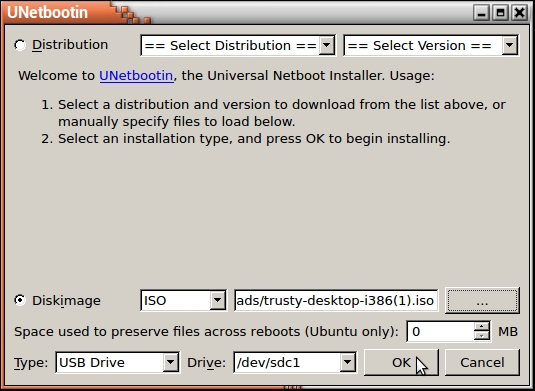This screenshot has height=391, width=535.
Task: Click the OK button to begin installing
Action: pos(401,362)
